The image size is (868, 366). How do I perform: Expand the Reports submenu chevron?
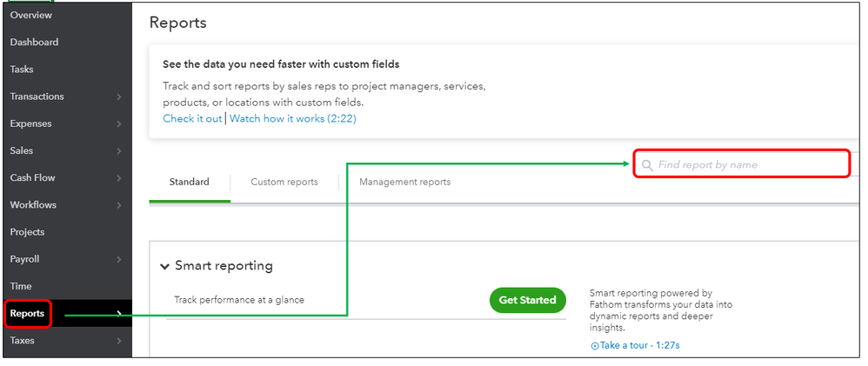pos(119,314)
